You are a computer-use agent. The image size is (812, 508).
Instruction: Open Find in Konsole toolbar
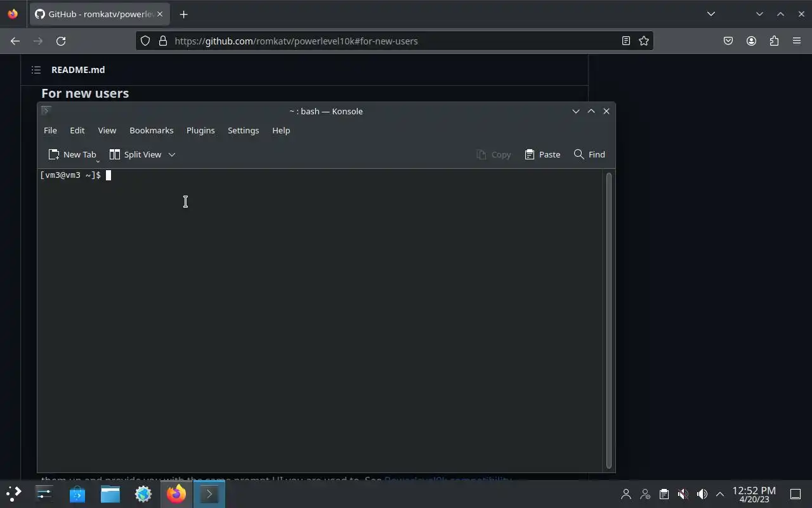click(589, 154)
